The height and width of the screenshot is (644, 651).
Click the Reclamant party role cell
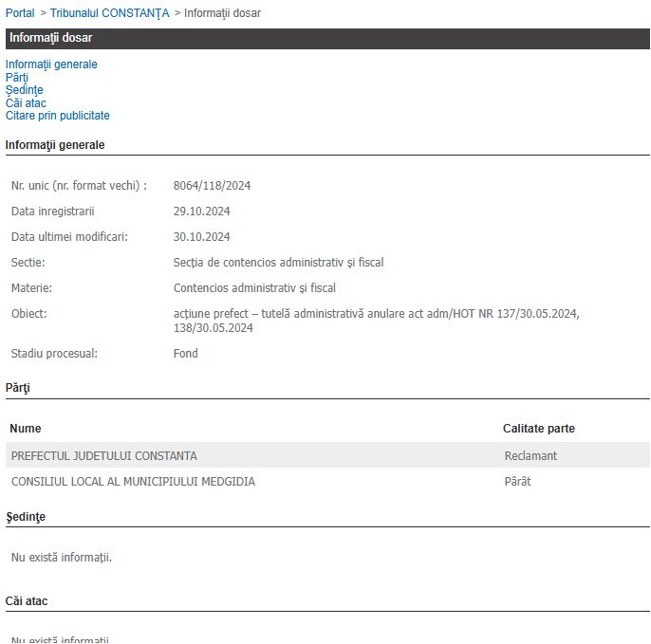(x=530, y=456)
